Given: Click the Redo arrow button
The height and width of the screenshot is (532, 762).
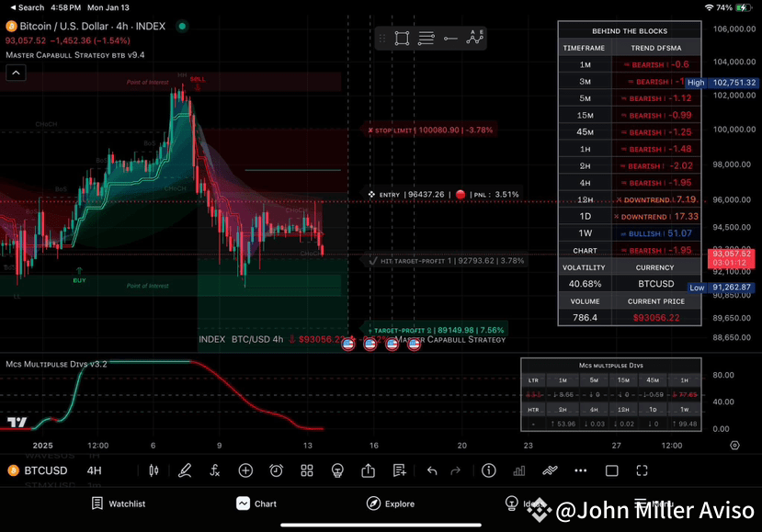Looking at the screenshot, I should pos(454,470).
